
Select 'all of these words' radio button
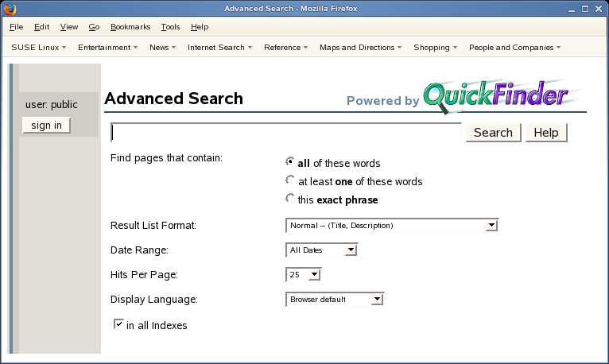(289, 161)
